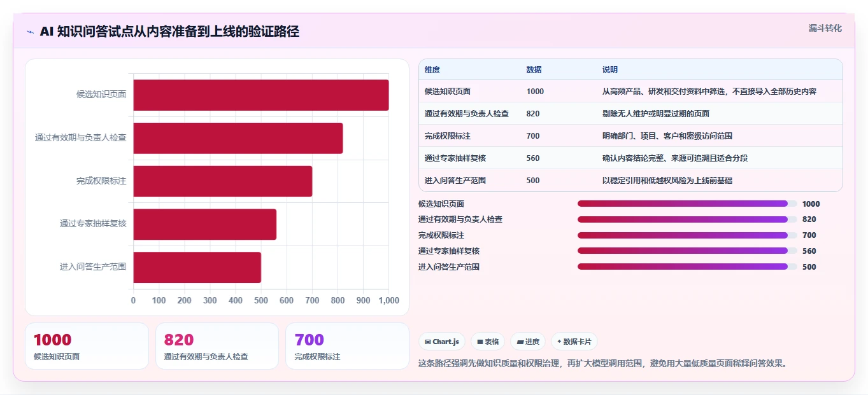Screen dimensions: 868x395
Task: Click the 1,000 tick on the chart x-axis
Action: point(388,300)
